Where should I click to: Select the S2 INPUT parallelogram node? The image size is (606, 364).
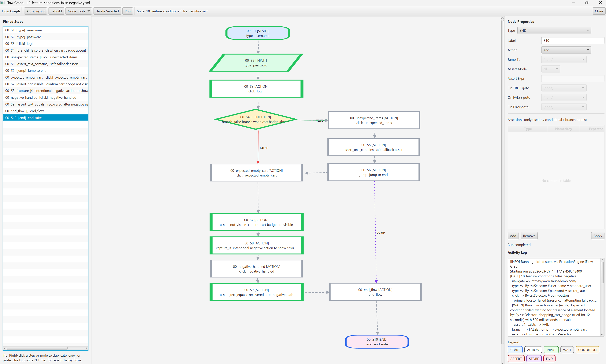[x=256, y=63]
